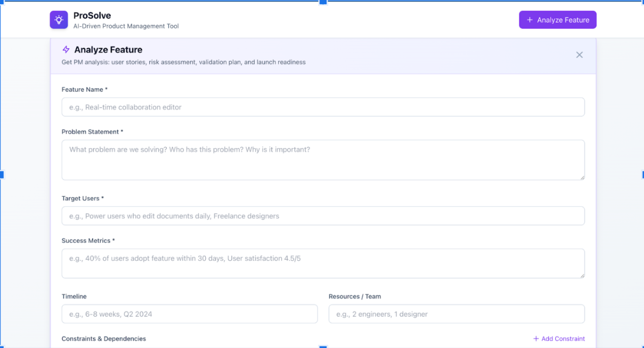Click the Resources / Team input field
Viewport: 644px width, 348px height.
tap(457, 314)
